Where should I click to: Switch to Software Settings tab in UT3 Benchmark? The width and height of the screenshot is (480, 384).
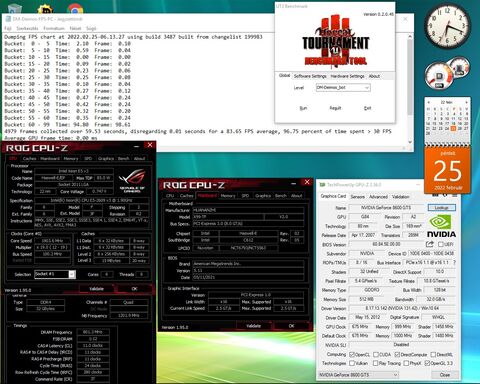point(310,76)
